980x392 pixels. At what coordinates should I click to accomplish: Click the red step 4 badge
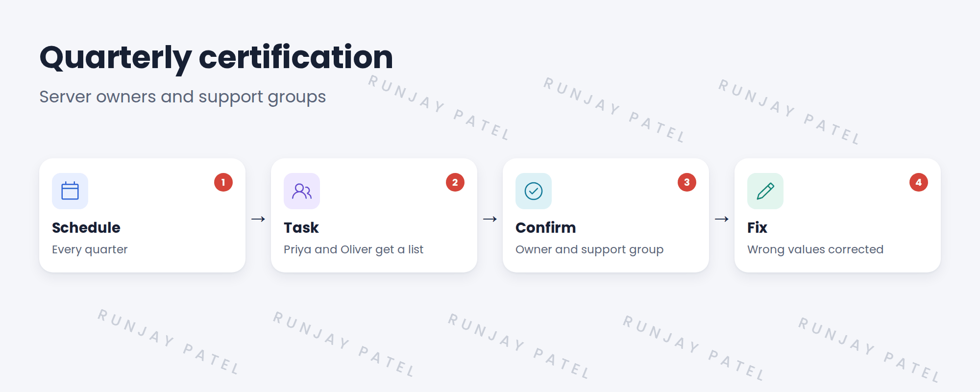(919, 182)
